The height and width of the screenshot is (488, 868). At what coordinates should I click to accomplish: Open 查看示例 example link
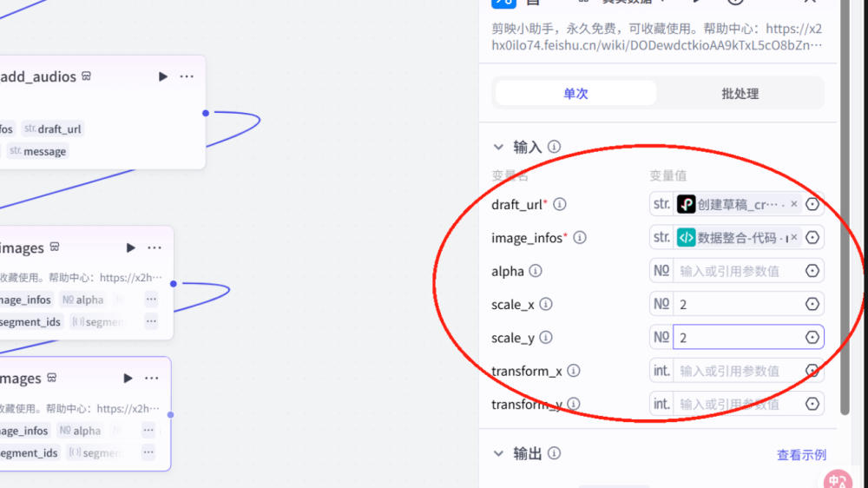coord(801,455)
